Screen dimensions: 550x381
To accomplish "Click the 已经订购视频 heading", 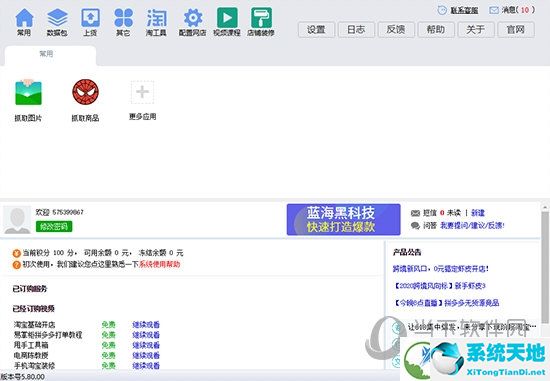I will point(34,308).
